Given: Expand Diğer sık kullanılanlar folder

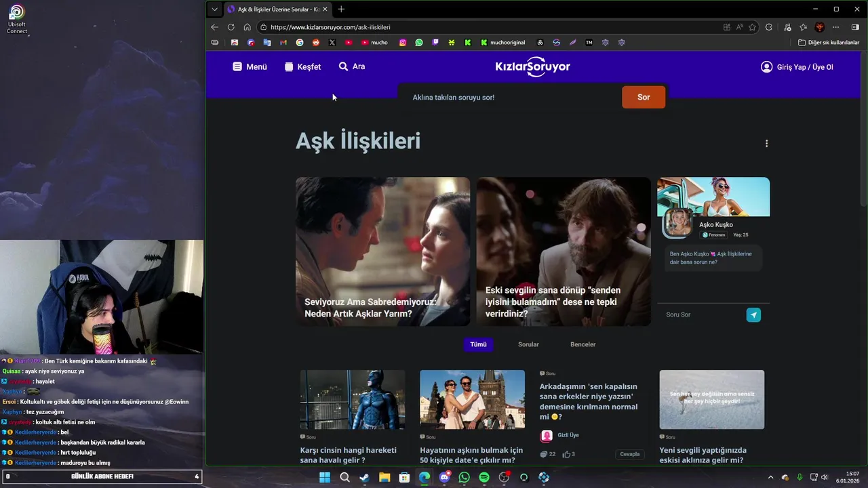Looking at the screenshot, I should click(x=829, y=42).
